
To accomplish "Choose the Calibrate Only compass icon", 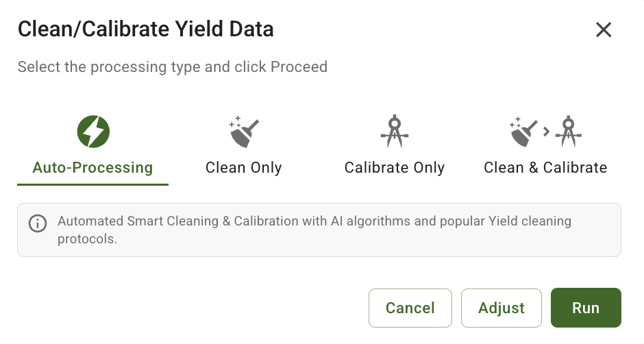I will tap(395, 132).
